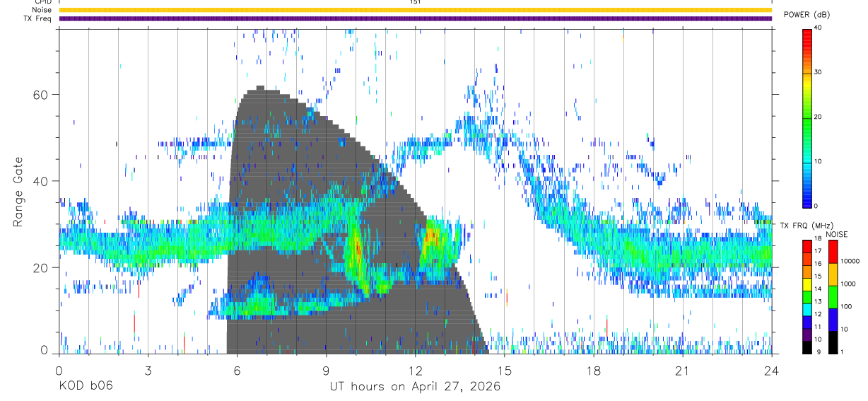
Task: Select the KOD b06 radar beam label
Action: pos(86,386)
